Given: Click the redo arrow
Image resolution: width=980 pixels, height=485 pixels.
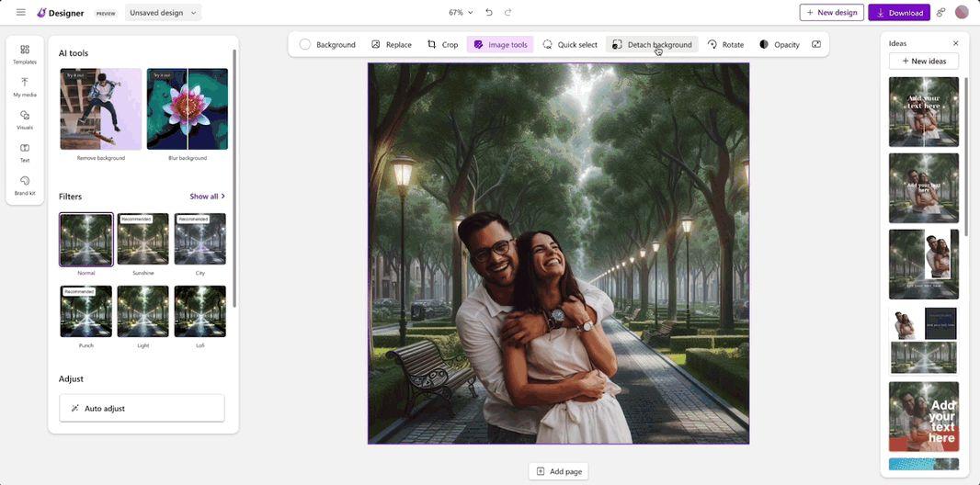Looking at the screenshot, I should (x=508, y=13).
